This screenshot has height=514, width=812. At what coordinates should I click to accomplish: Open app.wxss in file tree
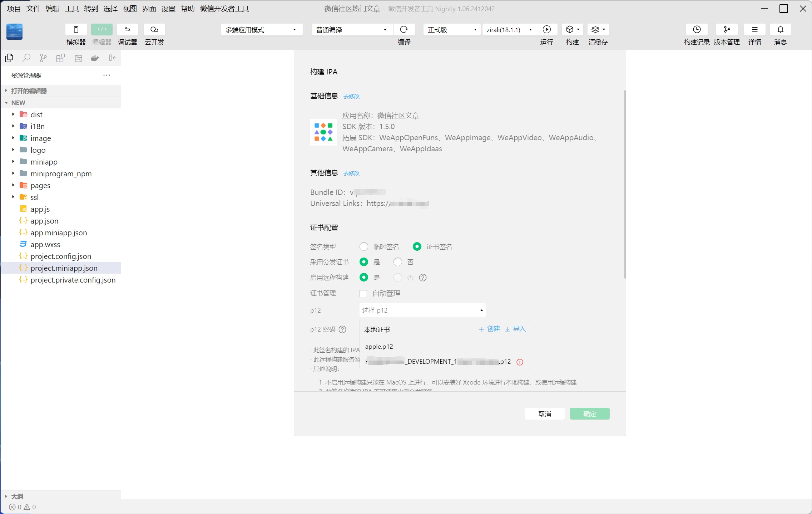[x=61, y=244]
